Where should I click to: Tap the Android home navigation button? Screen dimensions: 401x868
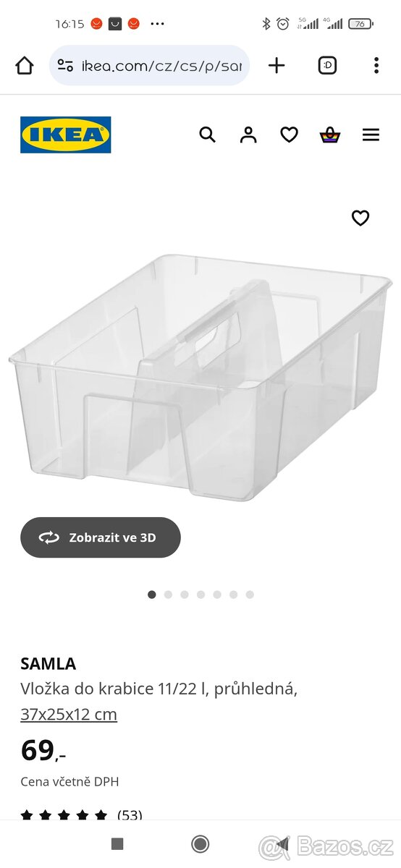pyautogui.click(x=200, y=844)
